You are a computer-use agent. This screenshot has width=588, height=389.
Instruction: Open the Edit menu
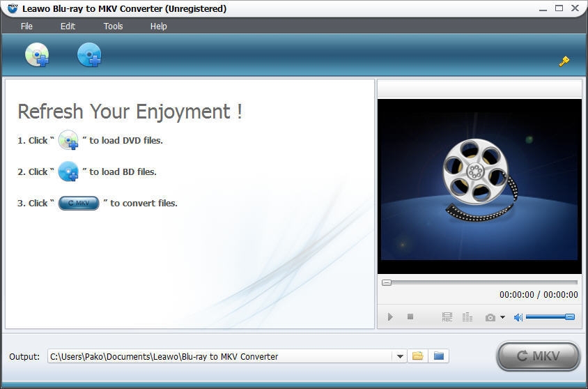click(x=68, y=26)
